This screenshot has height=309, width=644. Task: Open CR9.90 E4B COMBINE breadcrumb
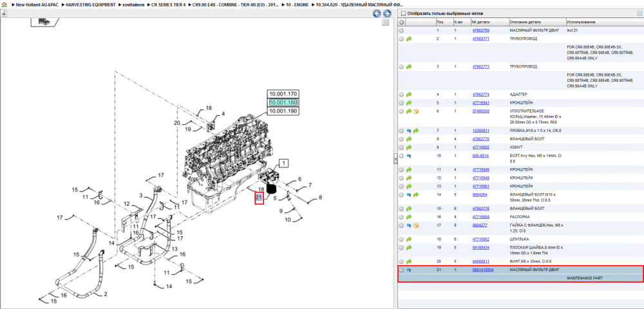tap(235, 4)
